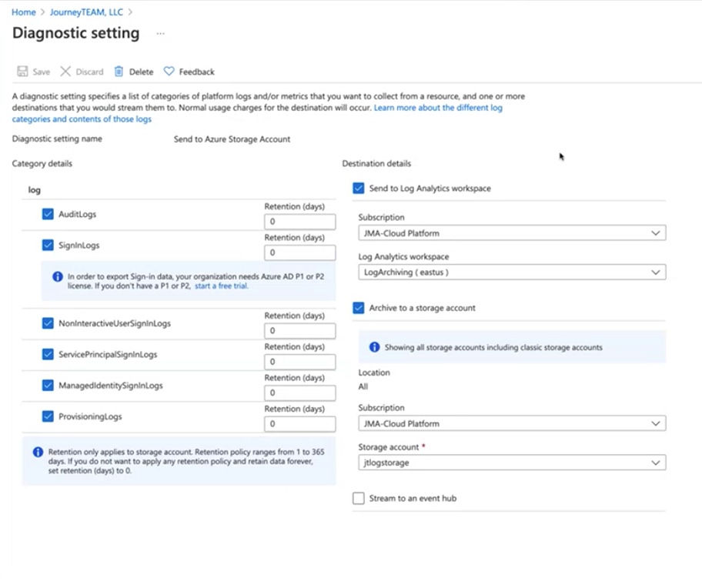The height and width of the screenshot is (588, 702).
Task: Click the Discard X icon
Action: tap(65, 72)
